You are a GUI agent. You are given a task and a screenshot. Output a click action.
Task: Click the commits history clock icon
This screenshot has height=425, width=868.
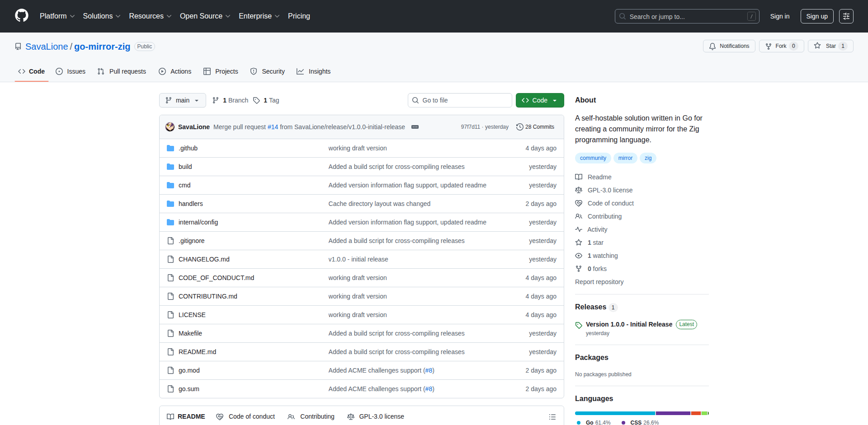click(520, 127)
